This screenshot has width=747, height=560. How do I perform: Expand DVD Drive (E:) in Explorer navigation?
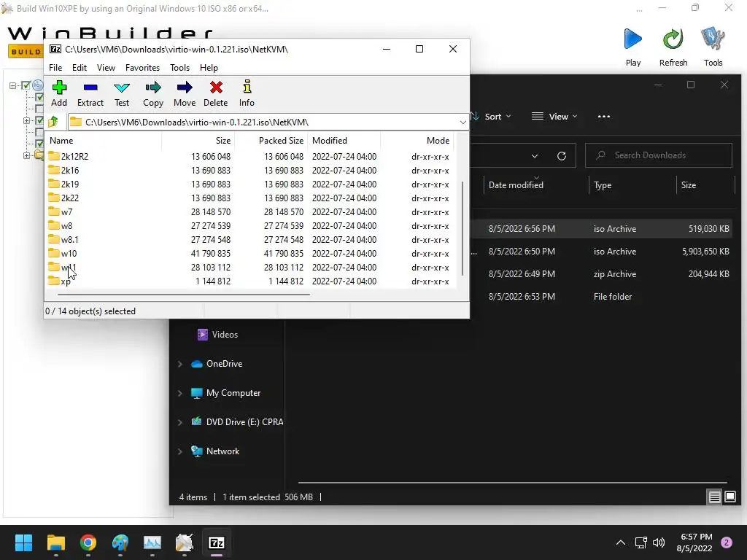(x=180, y=422)
